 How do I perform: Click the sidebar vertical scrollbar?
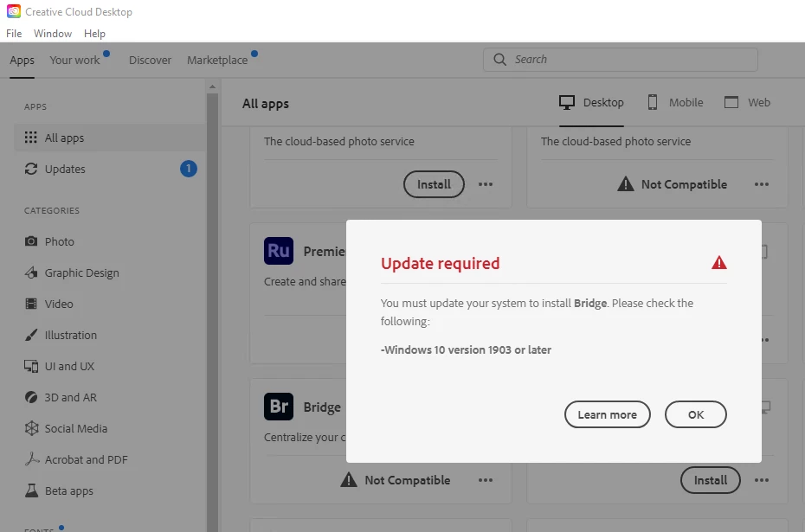[212, 312]
